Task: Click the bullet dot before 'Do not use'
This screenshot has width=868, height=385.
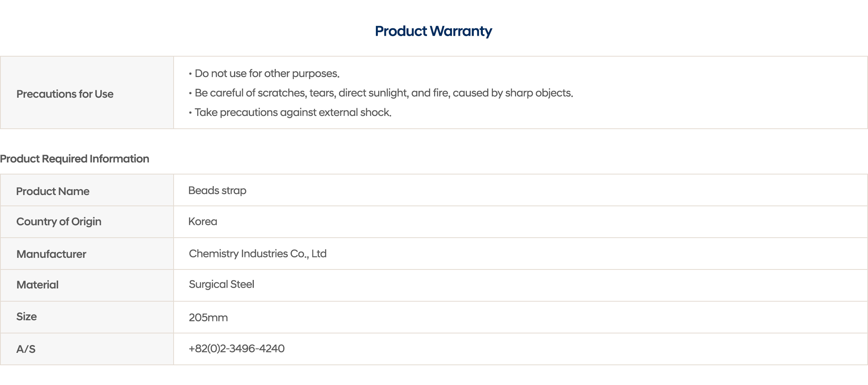Action: coord(190,74)
